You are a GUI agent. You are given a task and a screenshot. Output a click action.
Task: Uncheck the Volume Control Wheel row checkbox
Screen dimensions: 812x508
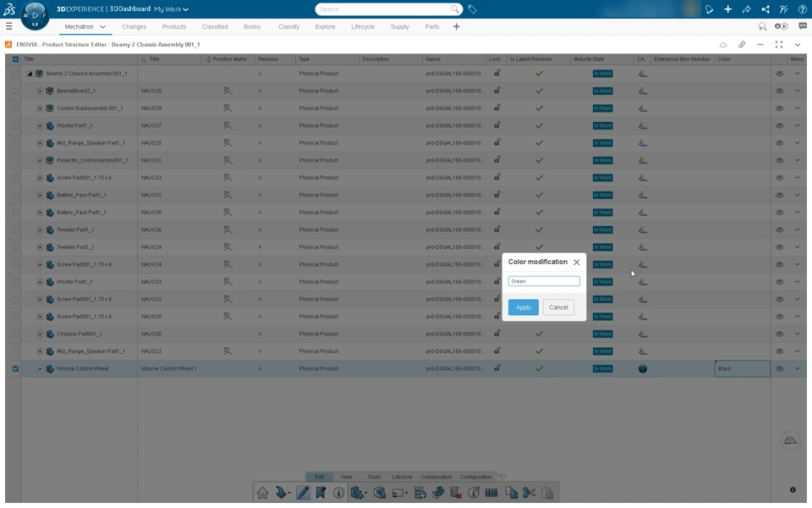click(15, 368)
